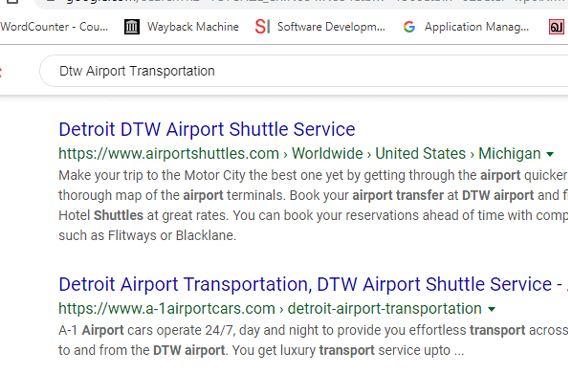Click the red SI bookmark favicon
Viewport: 568px width, 375px height.
(x=263, y=27)
